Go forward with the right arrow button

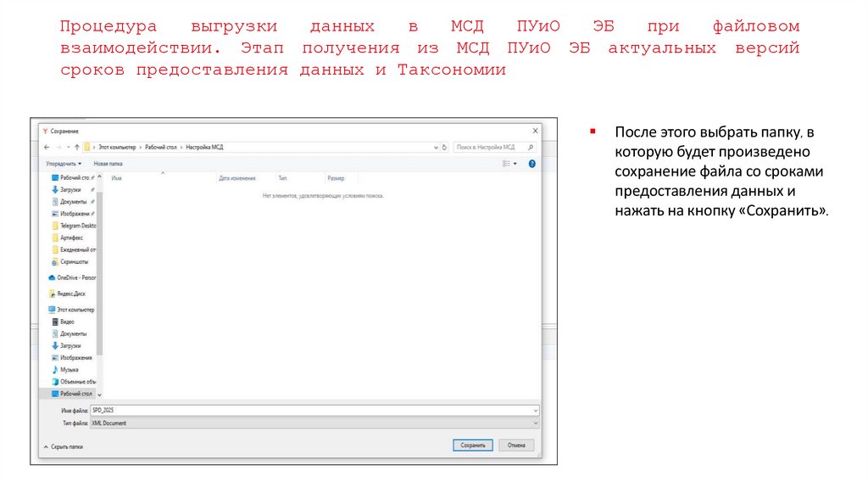(58, 148)
